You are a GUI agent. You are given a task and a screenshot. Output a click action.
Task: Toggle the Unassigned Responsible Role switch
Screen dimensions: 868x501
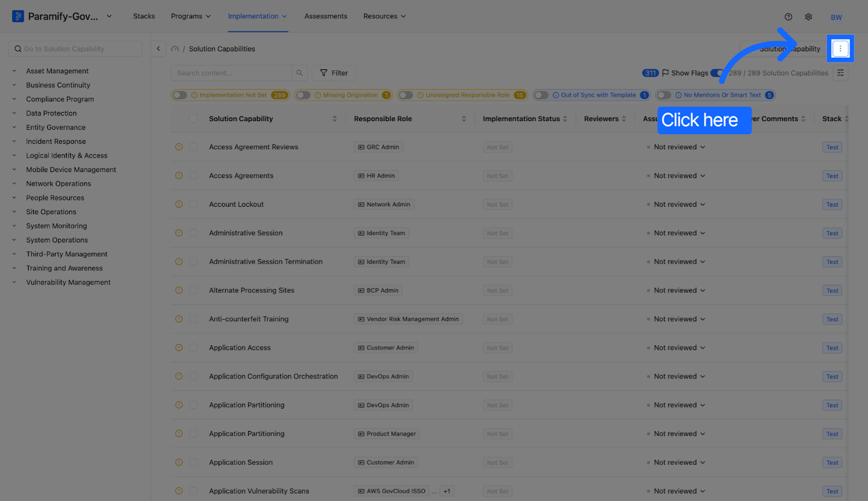[x=406, y=95]
